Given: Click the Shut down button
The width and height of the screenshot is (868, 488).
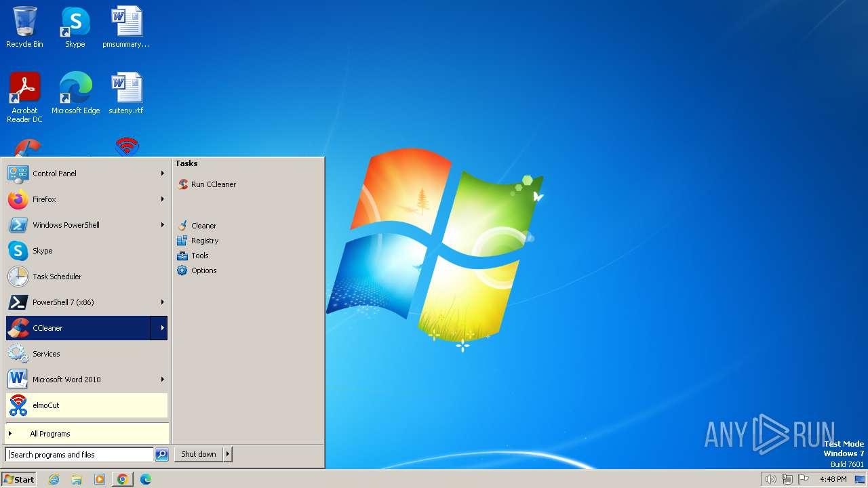Looking at the screenshot, I should tap(199, 454).
